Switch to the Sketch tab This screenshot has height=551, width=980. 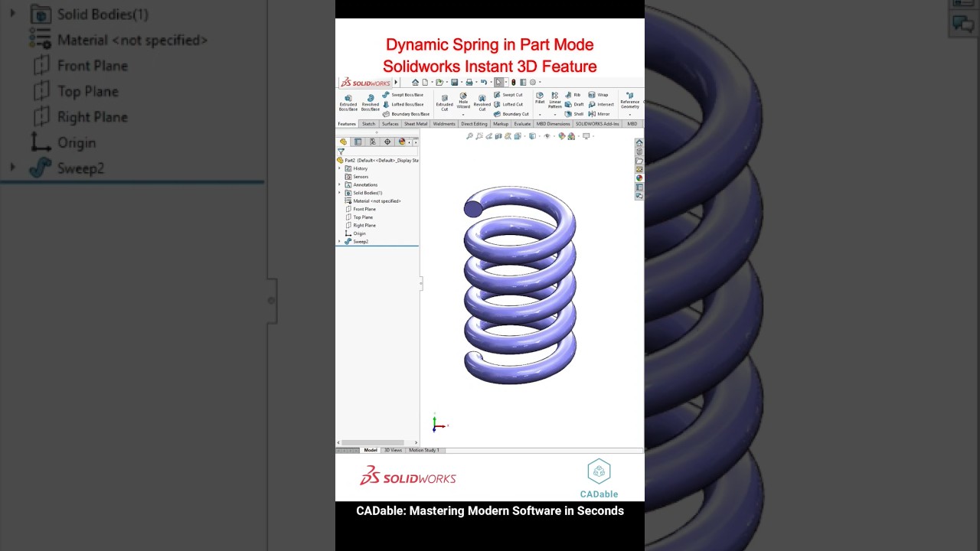point(369,124)
